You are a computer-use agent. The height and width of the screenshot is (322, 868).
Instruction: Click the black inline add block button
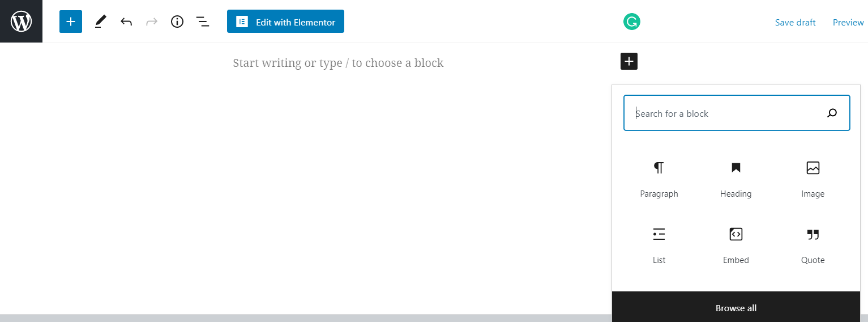click(x=629, y=61)
